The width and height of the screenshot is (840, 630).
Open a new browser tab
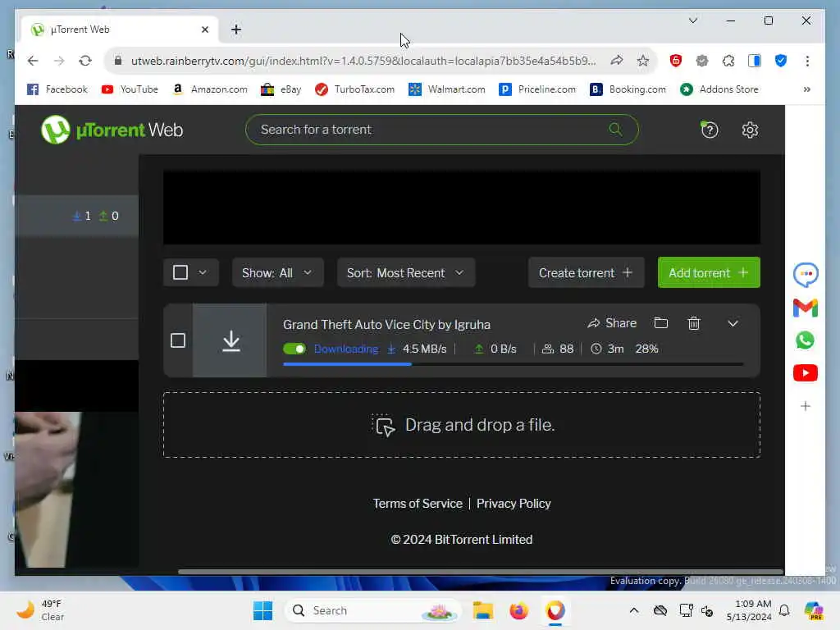tap(236, 30)
